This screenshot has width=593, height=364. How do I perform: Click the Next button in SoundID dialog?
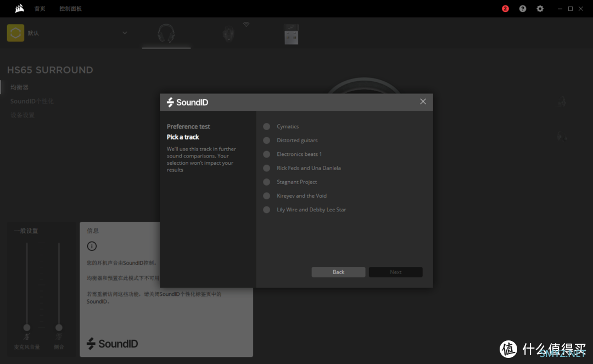click(x=395, y=272)
